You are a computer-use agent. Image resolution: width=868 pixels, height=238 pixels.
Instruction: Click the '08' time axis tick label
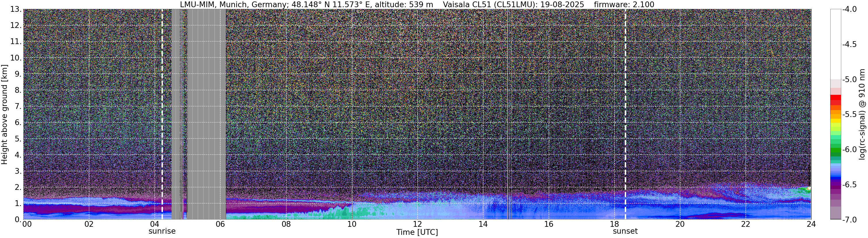(286, 224)
